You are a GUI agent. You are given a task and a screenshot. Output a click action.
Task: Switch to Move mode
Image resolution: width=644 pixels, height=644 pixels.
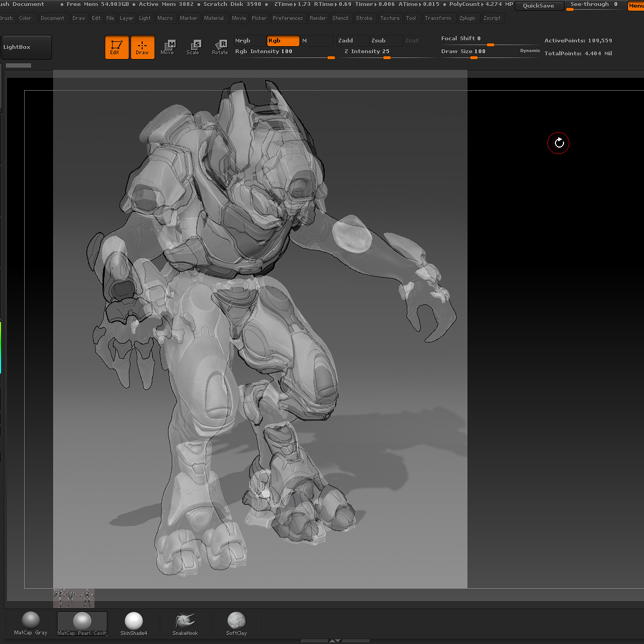tap(167, 47)
